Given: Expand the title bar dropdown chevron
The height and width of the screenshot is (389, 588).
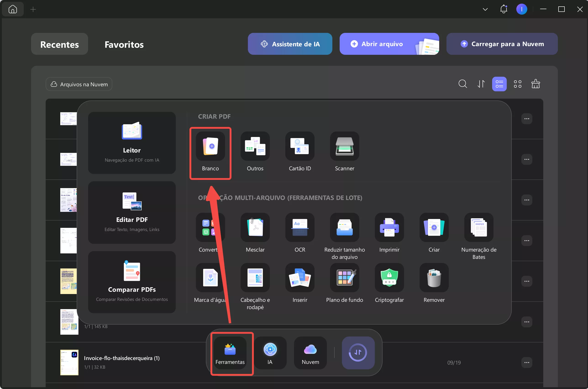Looking at the screenshot, I should tap(485, 9).
